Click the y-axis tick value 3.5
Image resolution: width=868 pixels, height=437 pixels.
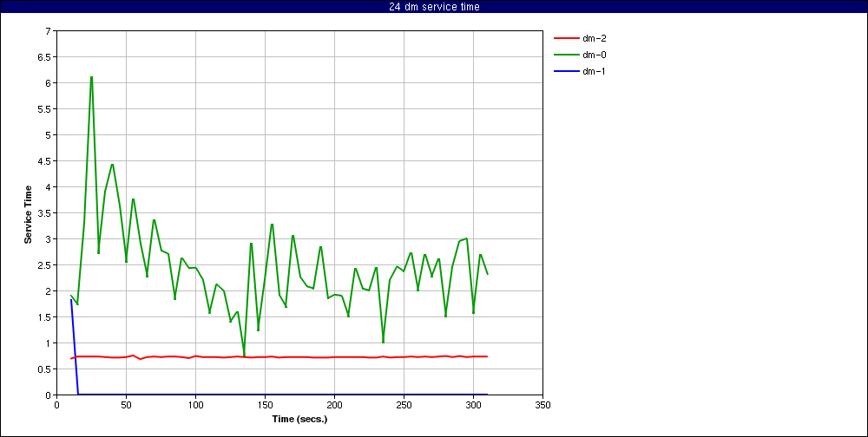43,213
